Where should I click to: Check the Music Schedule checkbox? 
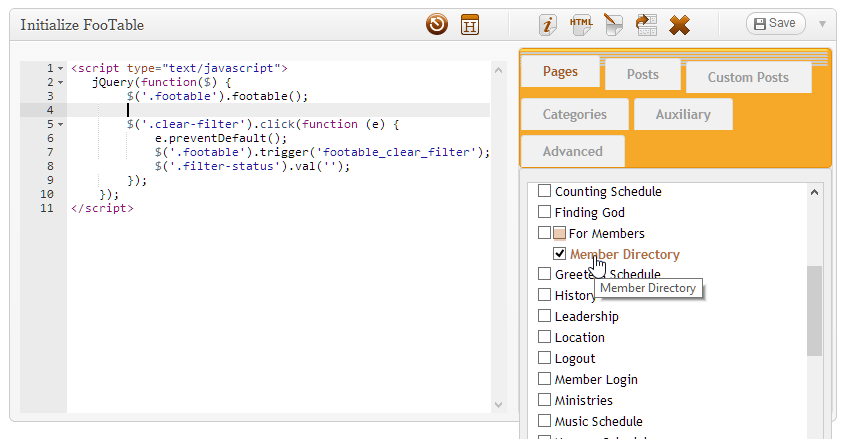pyautogui.click(x=544, y=421)
